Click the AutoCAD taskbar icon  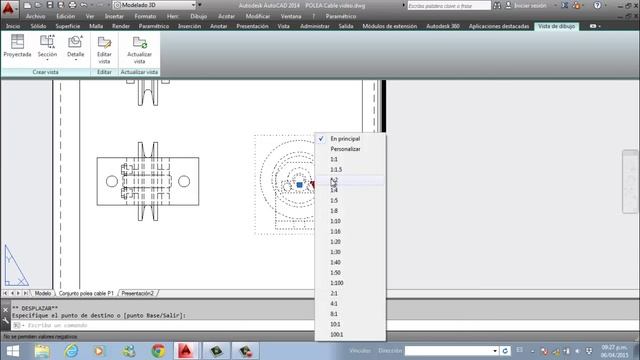click(x=185, y=351)
